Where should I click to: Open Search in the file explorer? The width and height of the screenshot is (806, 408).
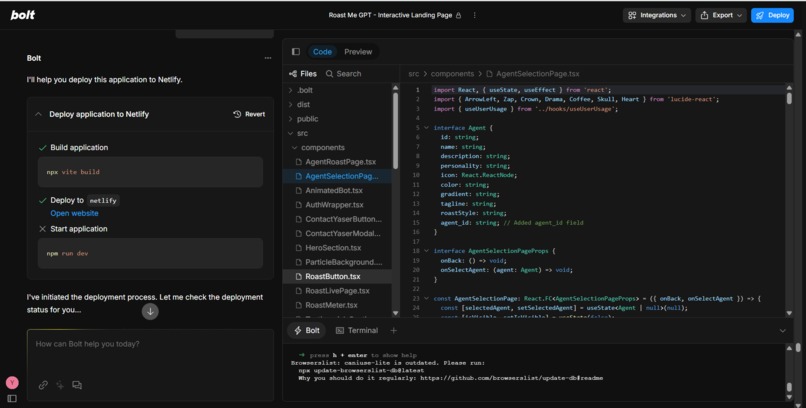[x=343, y=73]
